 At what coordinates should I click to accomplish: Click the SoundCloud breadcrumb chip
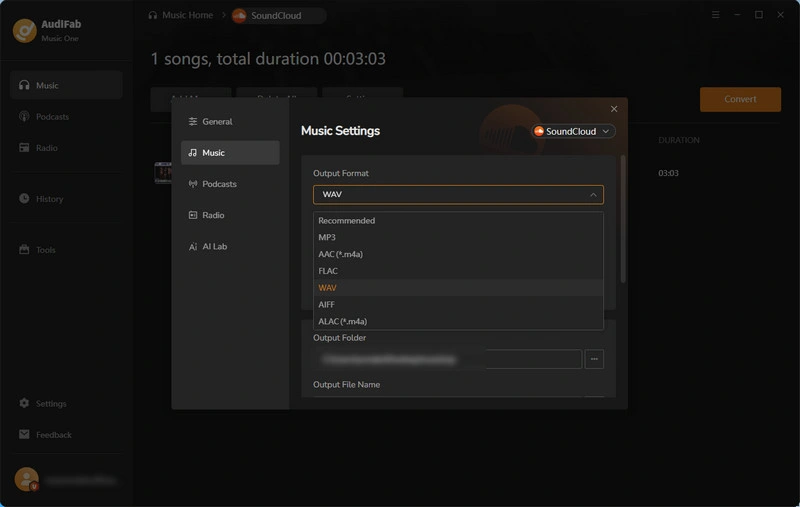[x=278, y=16]
